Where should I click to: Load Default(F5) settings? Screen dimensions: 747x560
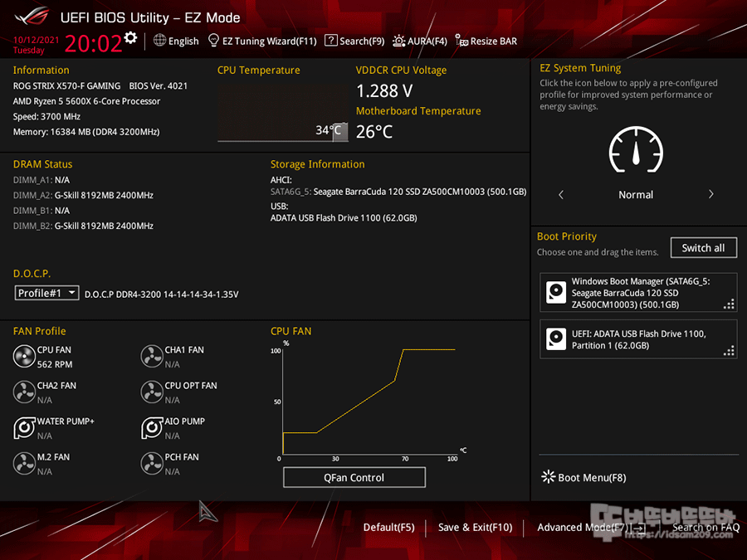tap(388, 527)
